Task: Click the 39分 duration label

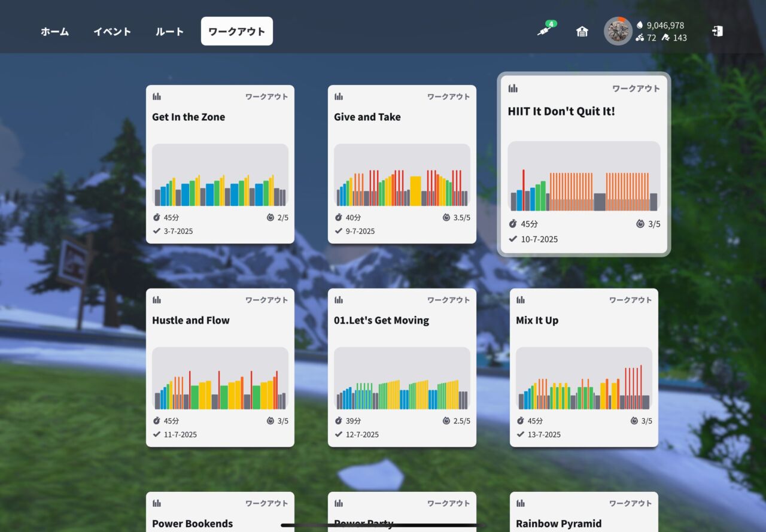Action: tap(353, 421)
